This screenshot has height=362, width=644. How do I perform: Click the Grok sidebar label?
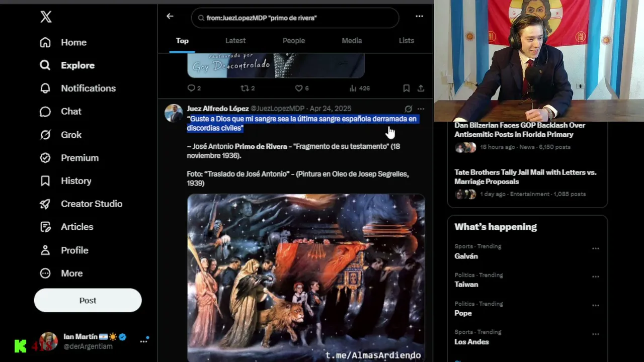point(71,135)
